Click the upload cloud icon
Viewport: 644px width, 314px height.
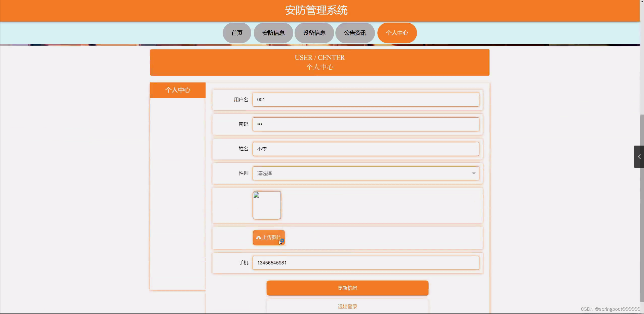pos(258,238)
